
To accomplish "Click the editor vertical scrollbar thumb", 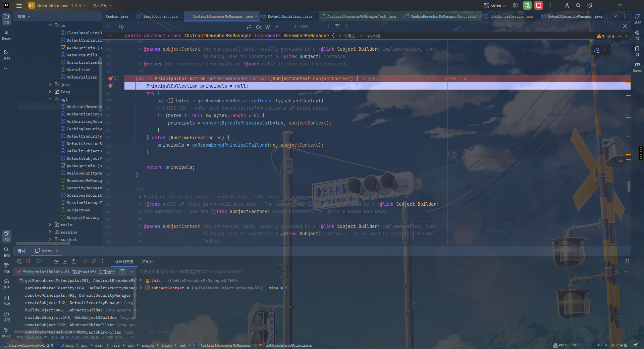I will tap(629, 187).
